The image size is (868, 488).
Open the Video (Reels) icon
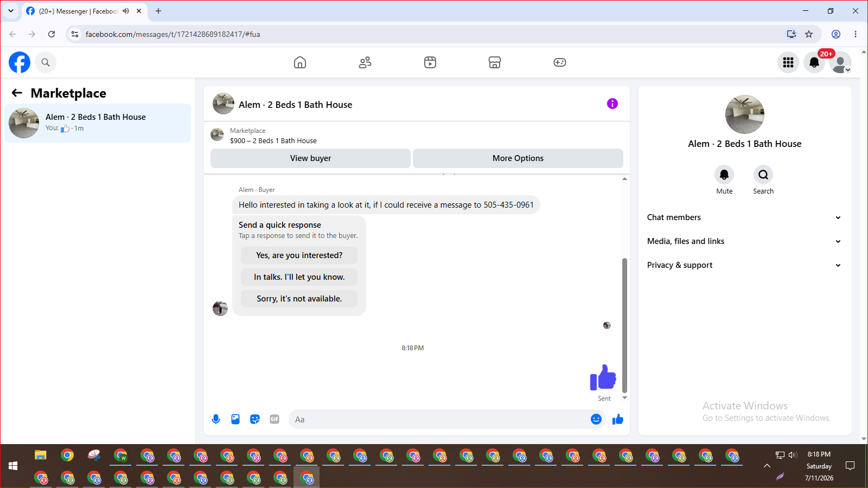point(430,62)
